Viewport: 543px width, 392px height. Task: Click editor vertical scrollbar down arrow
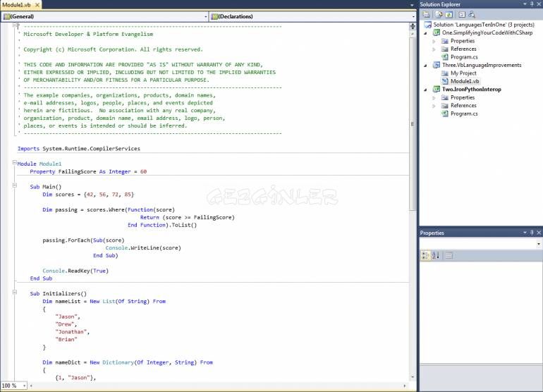point(413,377)
